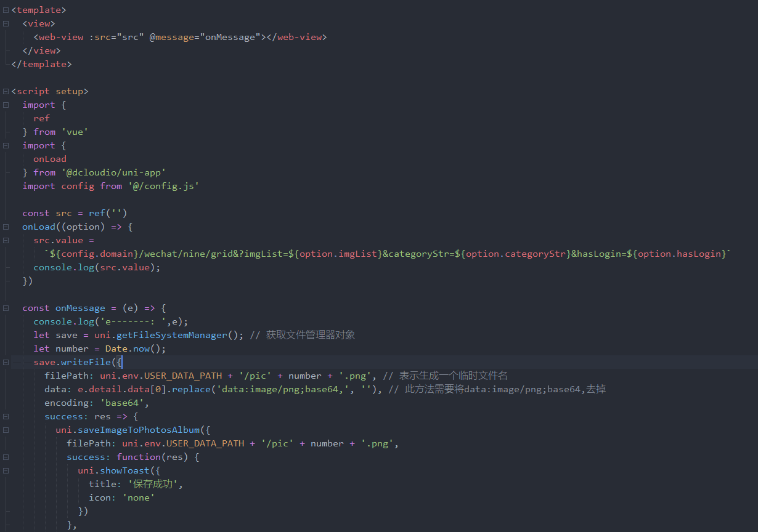Image resolution: width=758 pixels, height=532 pixels.
Task: Fold the uni.showToast call block
Action: coord(6,470)
